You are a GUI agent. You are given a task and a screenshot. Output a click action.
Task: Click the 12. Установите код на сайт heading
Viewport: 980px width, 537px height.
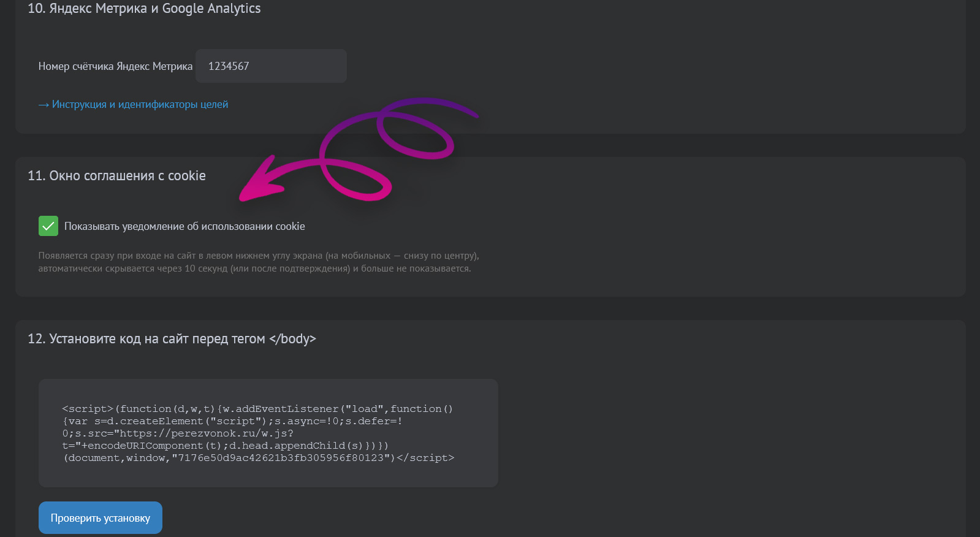[x=172, y=339]
